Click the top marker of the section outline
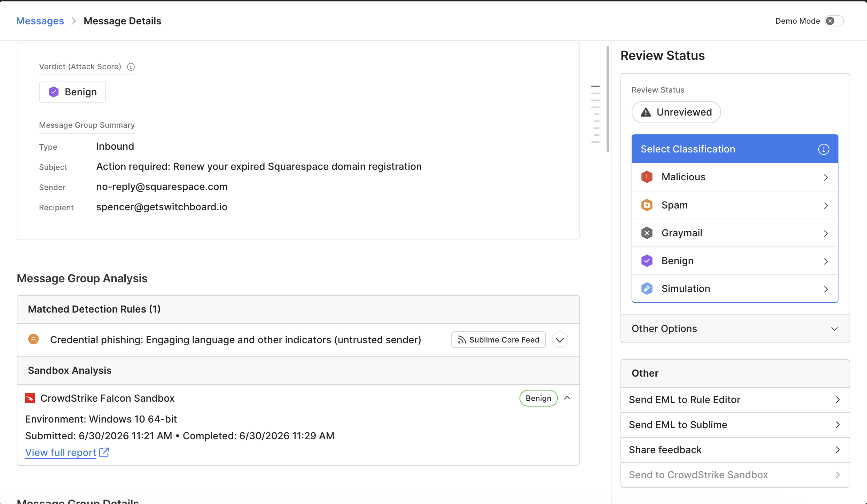Image resolution: width=867 pixels, height=504 pixels. click(595, 86)
